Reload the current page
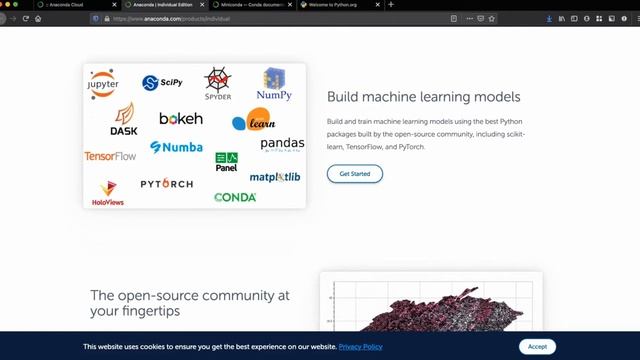640x360 pixels. pos(26,19)
